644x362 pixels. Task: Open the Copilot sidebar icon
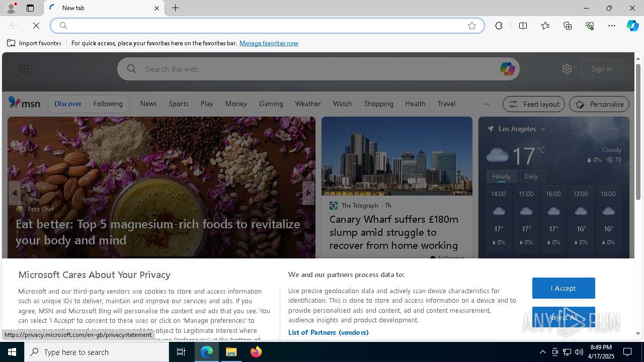click(x=632, y=26)
